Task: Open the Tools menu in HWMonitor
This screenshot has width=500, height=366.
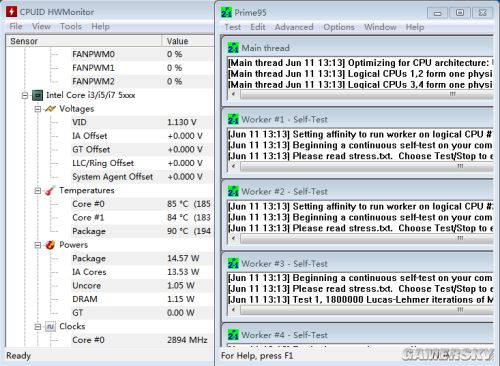Action: [x=71, y=26]
